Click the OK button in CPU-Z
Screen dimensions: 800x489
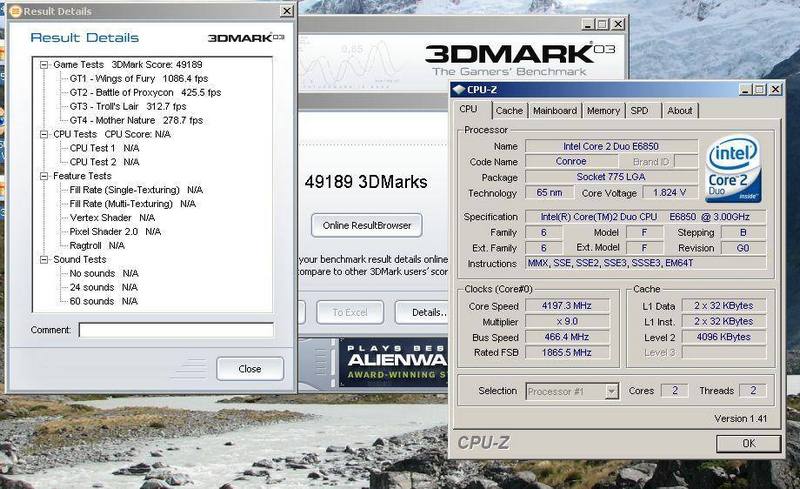tap(748, 443)
